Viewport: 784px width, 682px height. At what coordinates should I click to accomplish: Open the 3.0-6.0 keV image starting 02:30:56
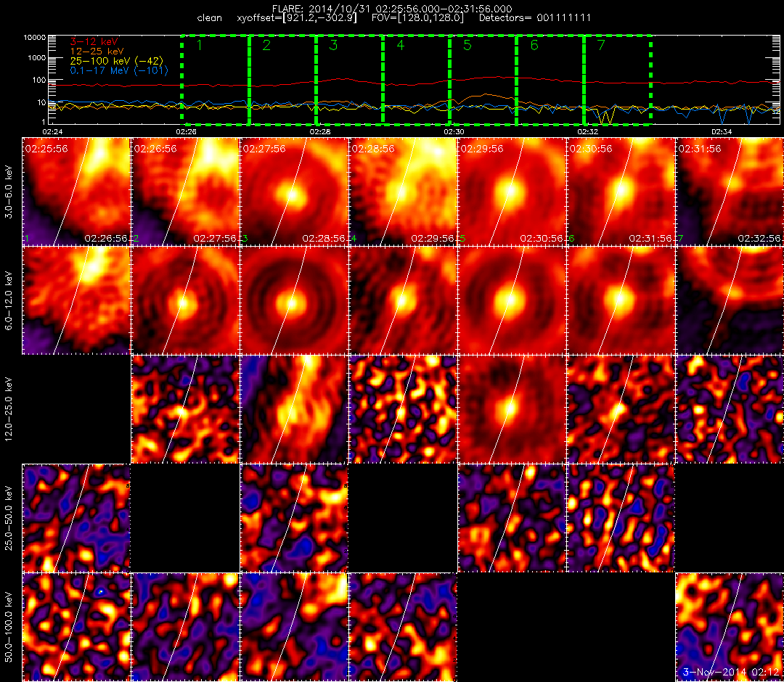[x=621, y=192]
